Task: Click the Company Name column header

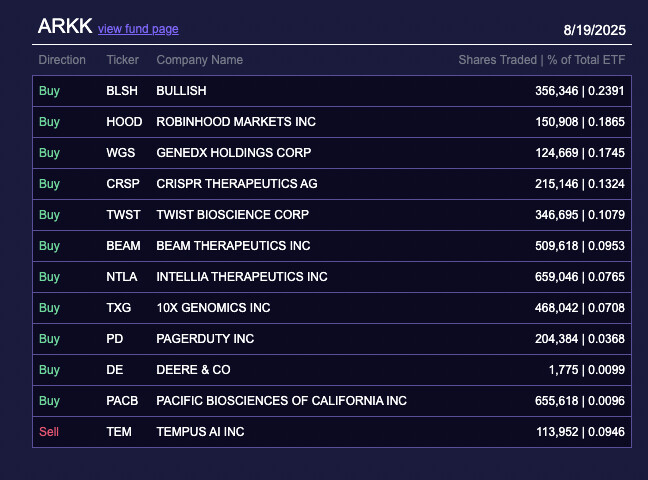Action: [x=200, y=60]
